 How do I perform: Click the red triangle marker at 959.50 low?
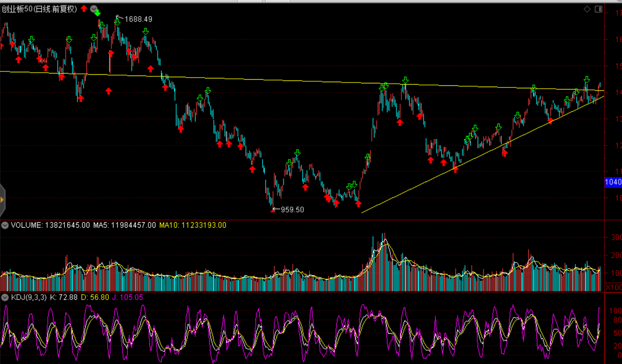[273, 210]
